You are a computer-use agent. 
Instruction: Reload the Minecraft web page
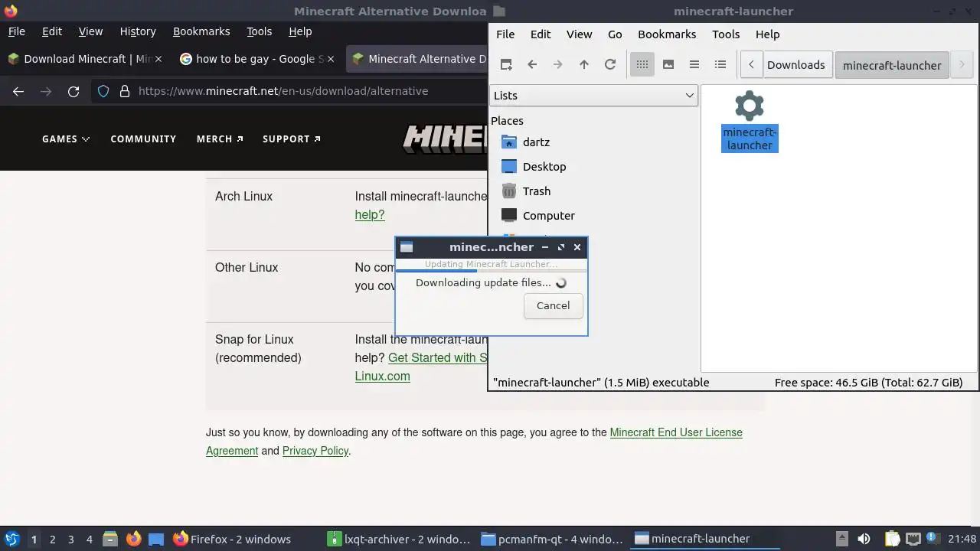[73, 91]
